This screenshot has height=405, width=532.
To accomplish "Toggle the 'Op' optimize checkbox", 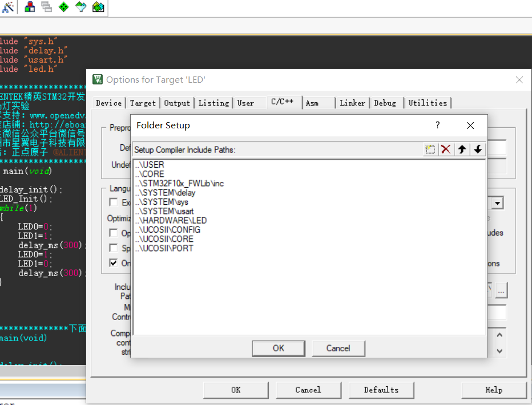I will 114,233.
